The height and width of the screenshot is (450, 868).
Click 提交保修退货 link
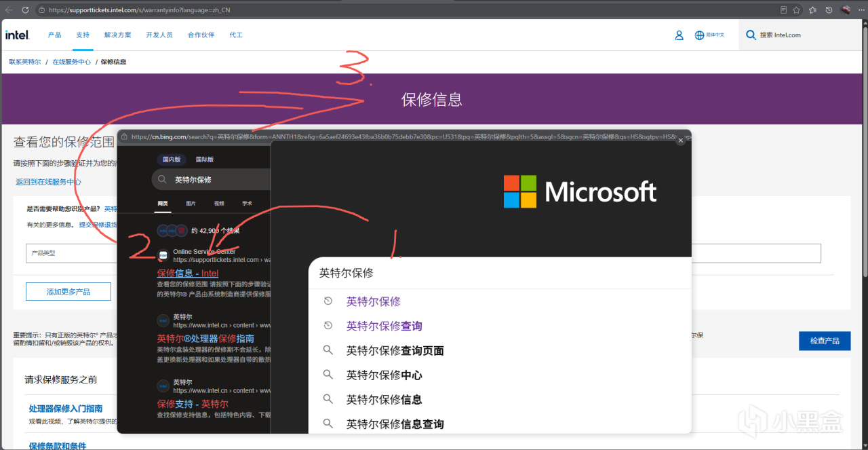point(98,225)
